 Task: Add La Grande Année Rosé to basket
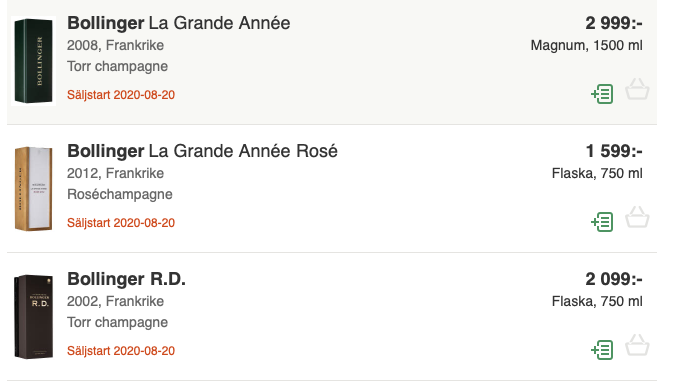[x=637, y=217]
